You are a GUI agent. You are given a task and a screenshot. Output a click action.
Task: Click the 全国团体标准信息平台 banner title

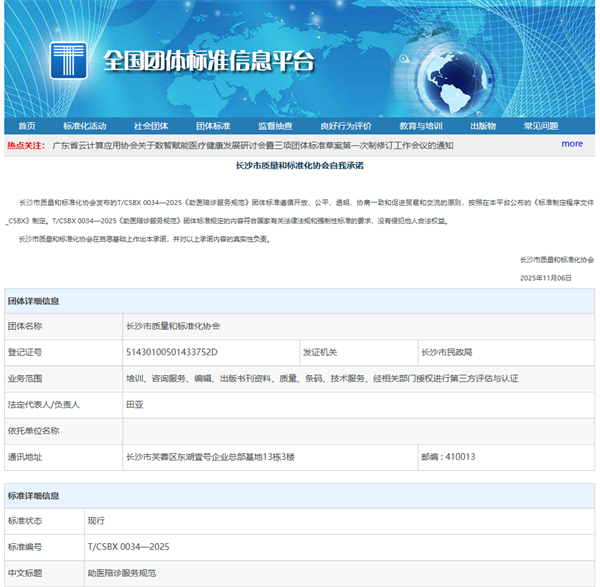click(x=209, y=60)
